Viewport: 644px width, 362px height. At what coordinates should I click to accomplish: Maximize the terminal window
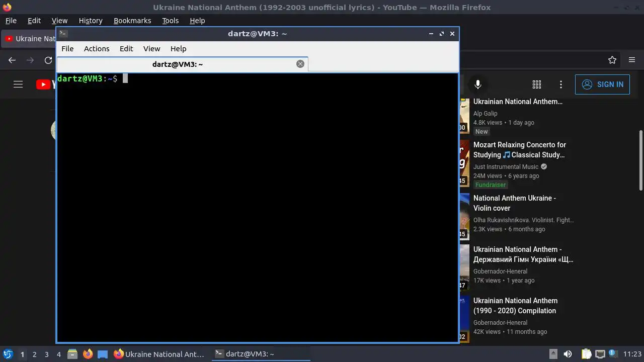click(442, 34)
